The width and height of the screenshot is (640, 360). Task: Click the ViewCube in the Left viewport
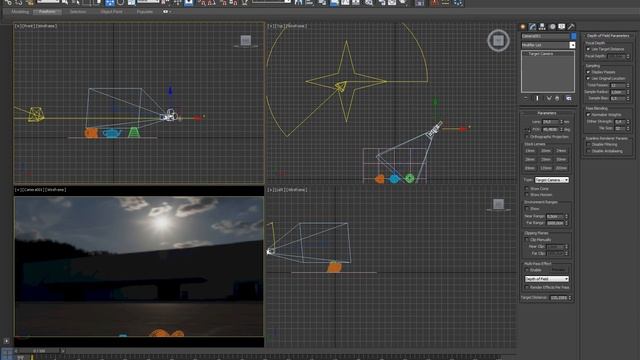498,204
